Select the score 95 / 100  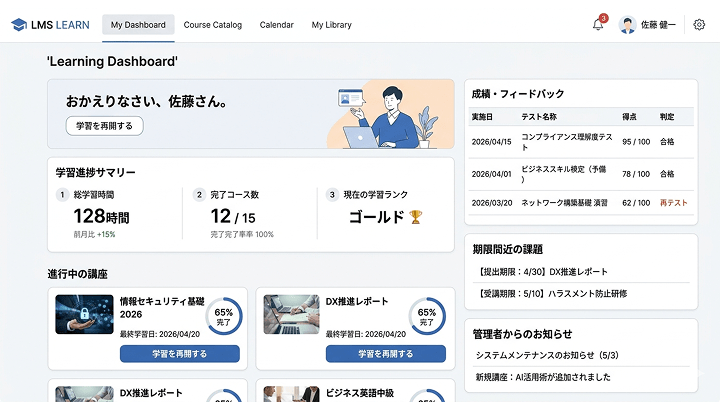click(x=636, y=142)
